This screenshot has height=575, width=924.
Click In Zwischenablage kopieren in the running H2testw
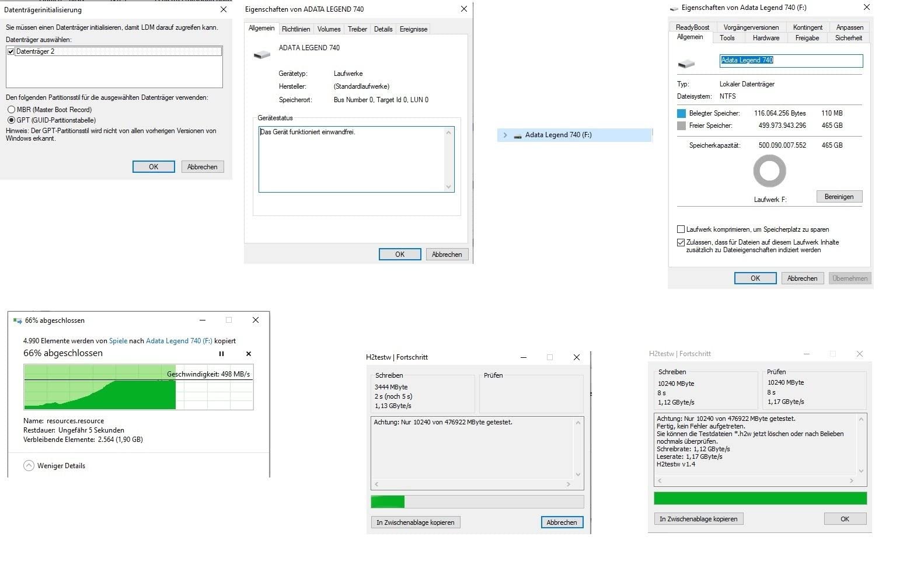tap(416, 522)
